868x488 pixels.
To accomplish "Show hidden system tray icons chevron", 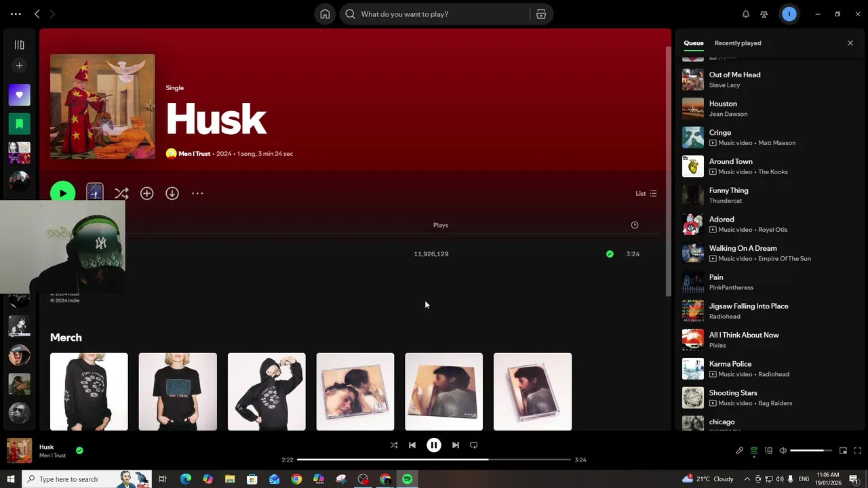I will pyautogui.click(x=747, y=479).
